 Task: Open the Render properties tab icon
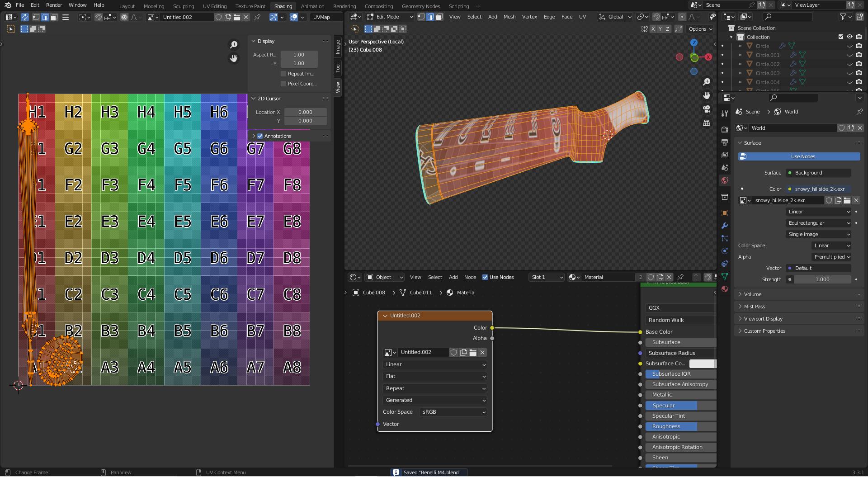725,130
